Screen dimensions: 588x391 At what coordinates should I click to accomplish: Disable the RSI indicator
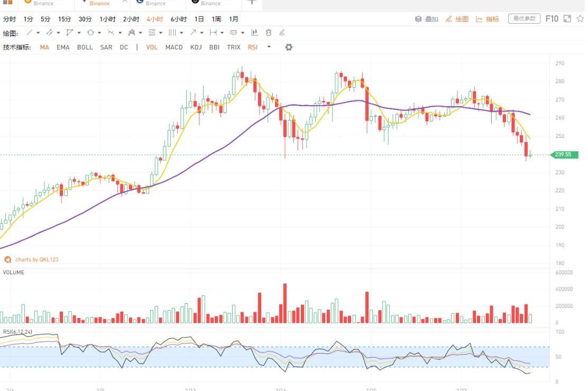pyautogui.click(x=252, y=47)
